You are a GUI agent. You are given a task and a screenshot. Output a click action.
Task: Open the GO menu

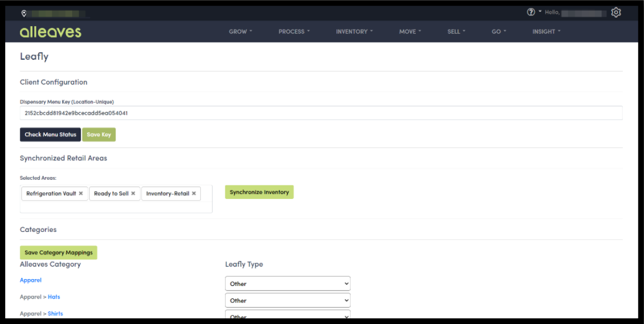[x=499, y=32]
